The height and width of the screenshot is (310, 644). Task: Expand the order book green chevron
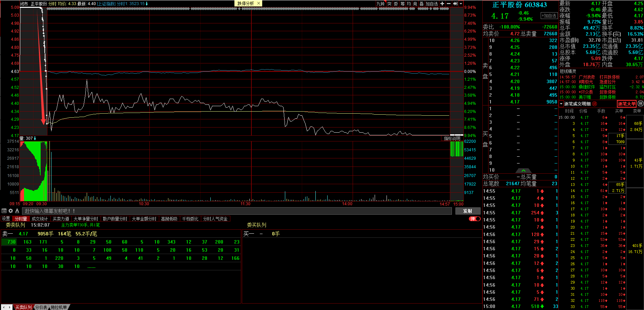(523, 170)
